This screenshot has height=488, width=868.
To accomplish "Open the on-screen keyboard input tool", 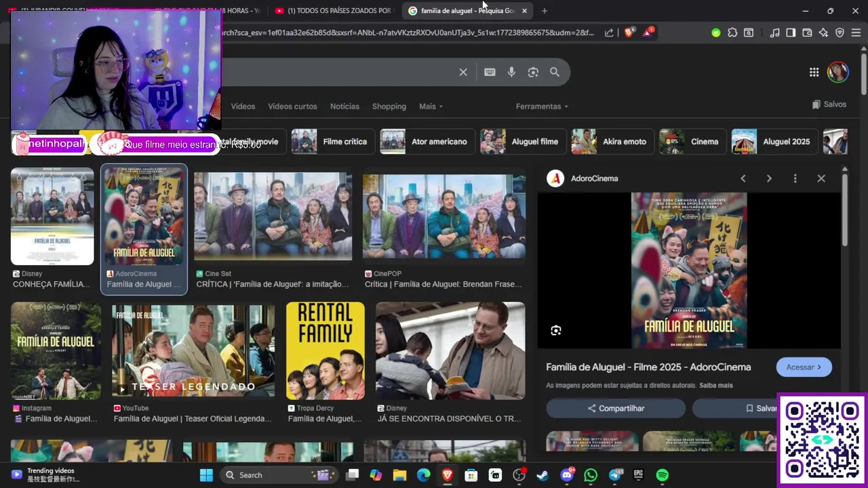I will click(x=490, y=72).
